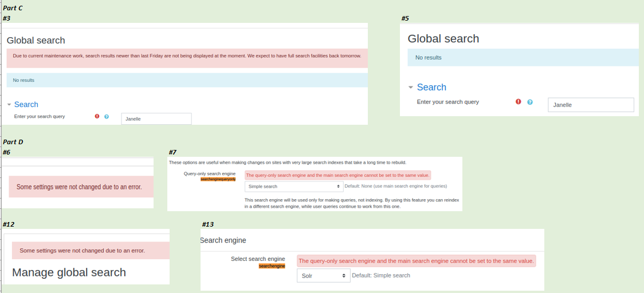
Task: Click maintenance work warning banner
Action: (187, 58)
